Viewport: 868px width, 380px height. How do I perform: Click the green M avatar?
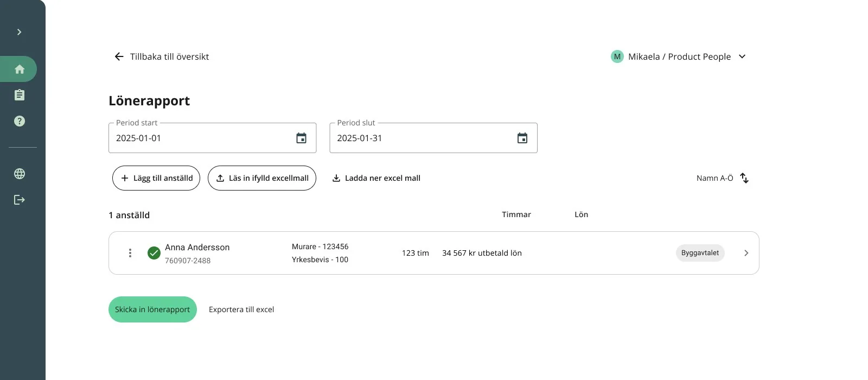(x=617, y=56)
